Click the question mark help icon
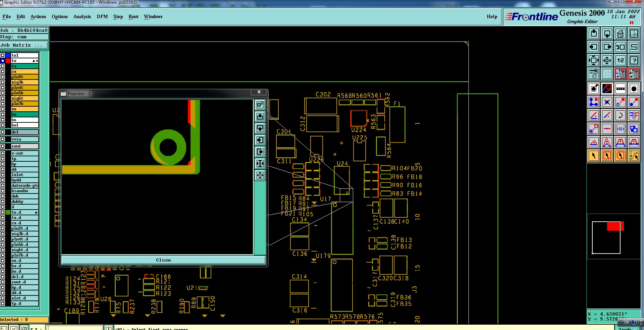The image size is (644, 330). 634,60
